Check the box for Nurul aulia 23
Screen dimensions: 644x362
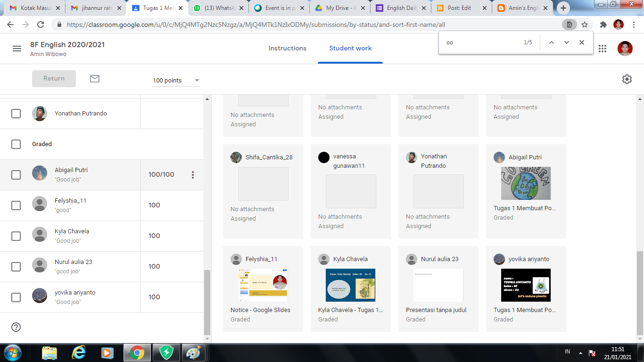coord(16,267)
